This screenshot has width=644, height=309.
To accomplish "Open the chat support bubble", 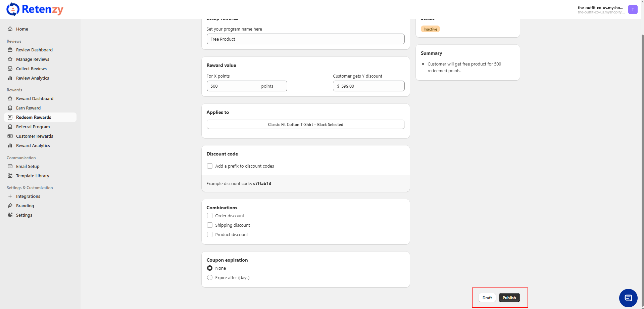I will point(628,298).
